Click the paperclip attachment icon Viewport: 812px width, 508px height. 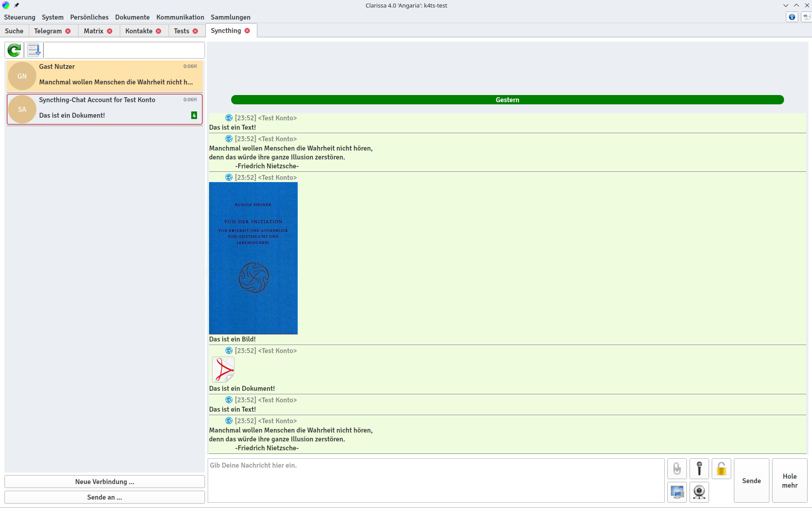(x=677, y=468)
